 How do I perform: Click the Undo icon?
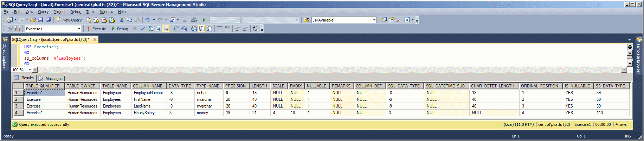(148, 20)
